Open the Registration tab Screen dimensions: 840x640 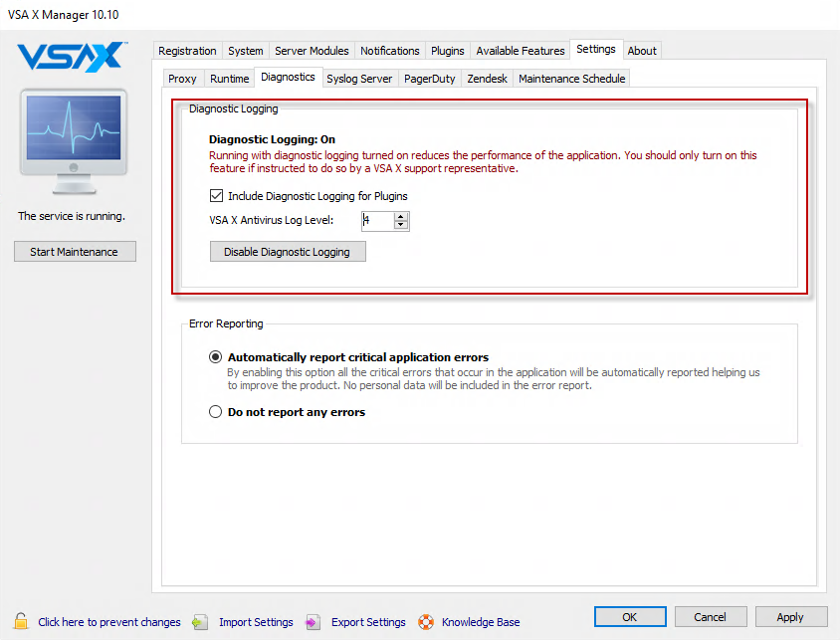coord(187,51)
